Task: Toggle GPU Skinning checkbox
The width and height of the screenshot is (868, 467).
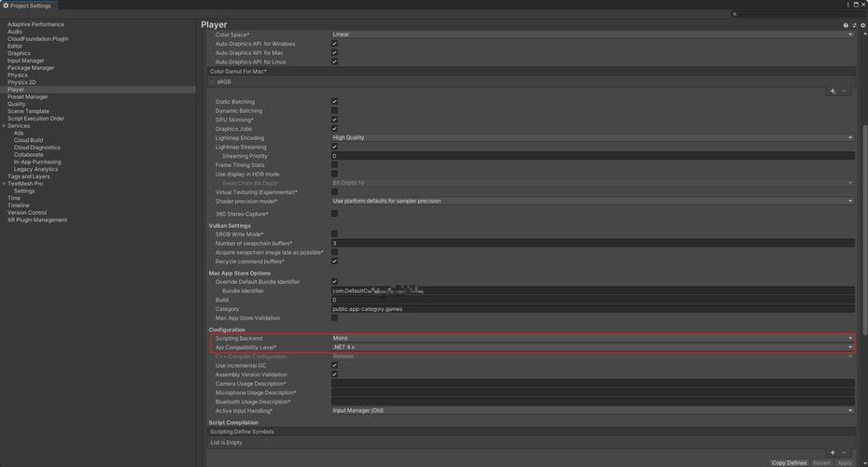Action: point(334,120)
